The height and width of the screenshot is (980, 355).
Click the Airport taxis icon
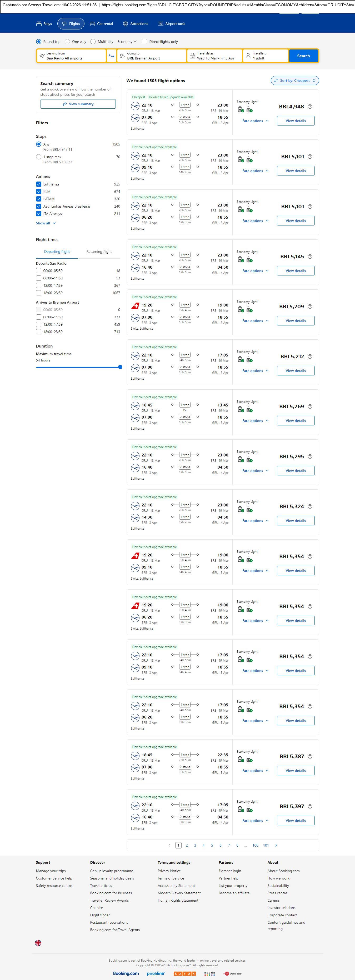pos(161,24)
